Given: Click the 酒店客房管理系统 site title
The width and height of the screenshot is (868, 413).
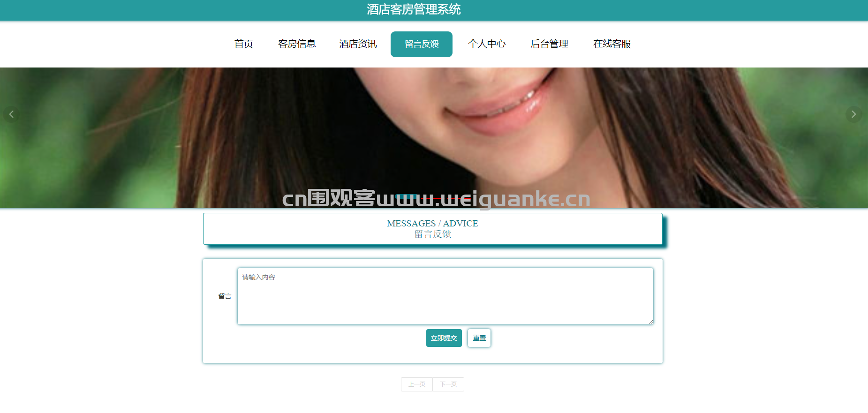Looking at the screenshot, I should pyautogui.click(x=414, y=9).
